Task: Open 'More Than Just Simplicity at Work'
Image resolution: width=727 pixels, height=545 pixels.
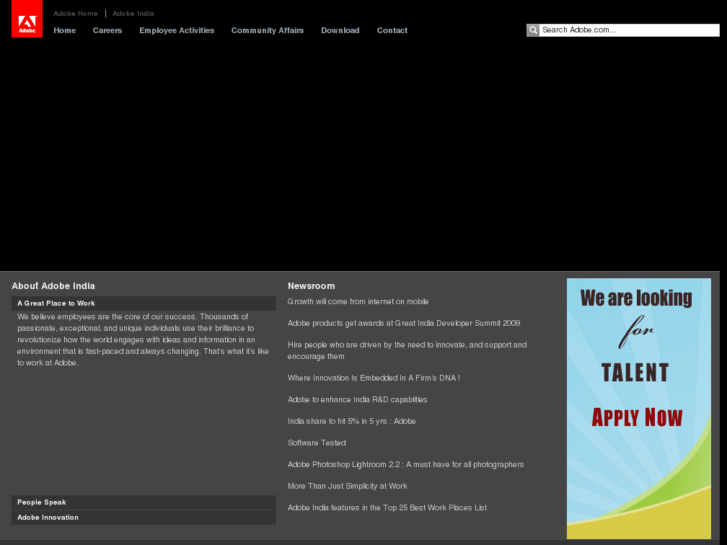Action: [347, 486]
